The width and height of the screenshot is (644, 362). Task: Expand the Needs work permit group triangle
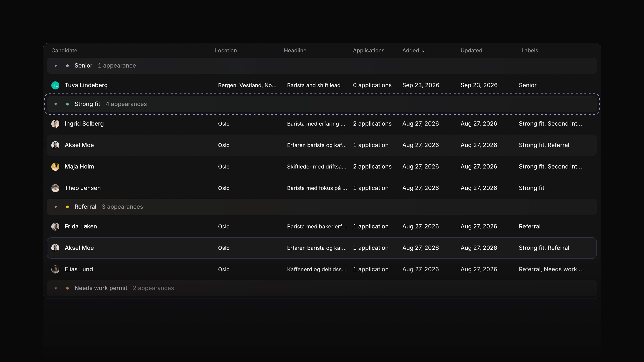tap(56, 289)
